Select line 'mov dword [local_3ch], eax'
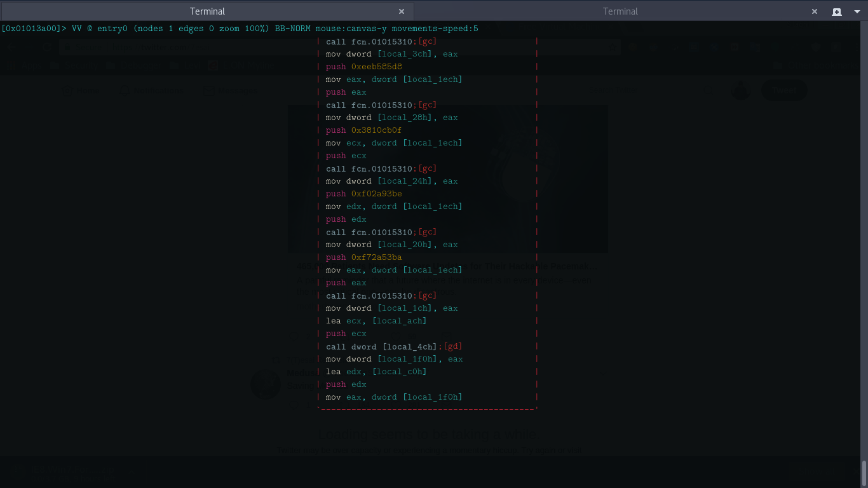 (392, 54)
